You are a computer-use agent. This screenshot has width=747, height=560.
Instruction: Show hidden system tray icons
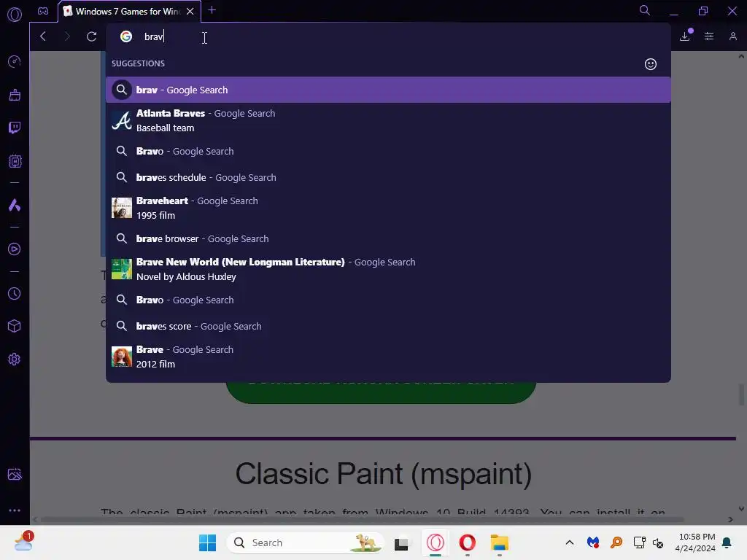pyautogui.click(x=569, y=542)
